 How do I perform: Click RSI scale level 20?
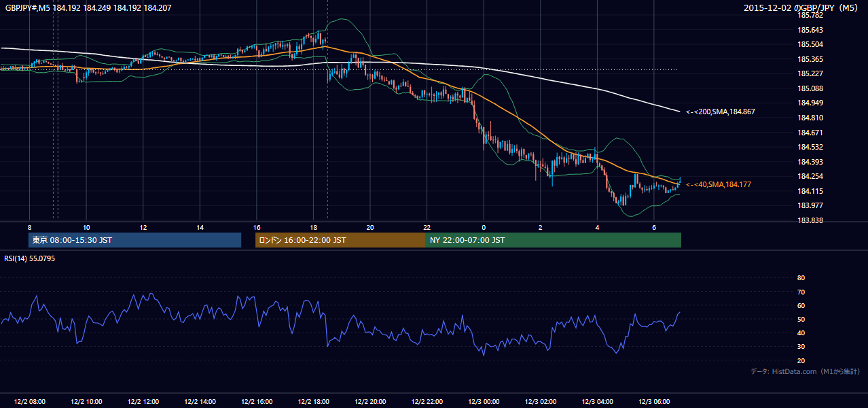point(801,360)
